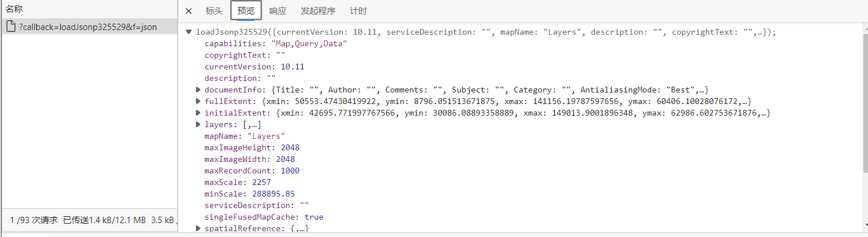Switch to the 预览 tab

coord(246,11)
